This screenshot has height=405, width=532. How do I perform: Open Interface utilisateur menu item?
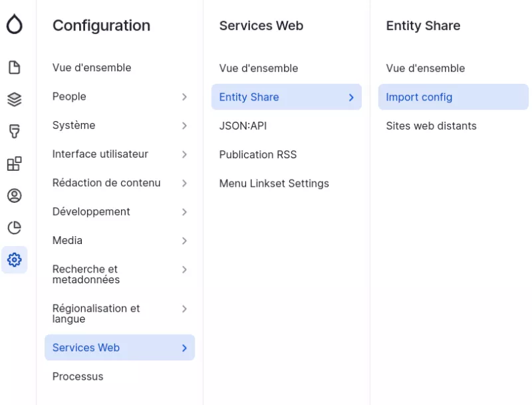click(100, 154)
